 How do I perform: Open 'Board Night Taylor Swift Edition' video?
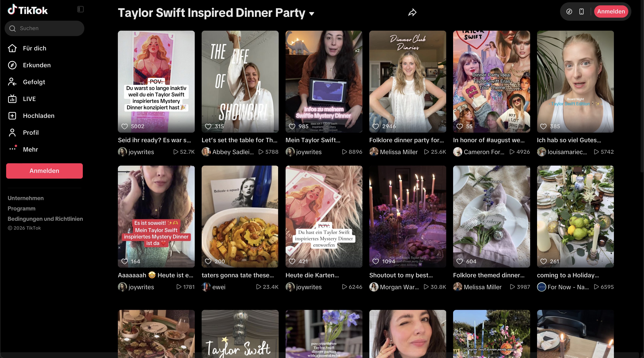[x=575, y=81]
